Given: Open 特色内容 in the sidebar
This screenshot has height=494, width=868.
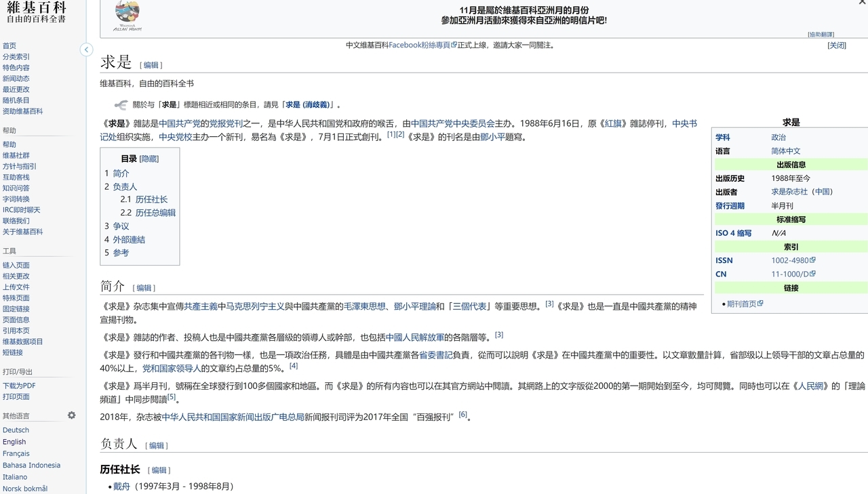Looking at the screenshot, I should click(x=16, y=68).
